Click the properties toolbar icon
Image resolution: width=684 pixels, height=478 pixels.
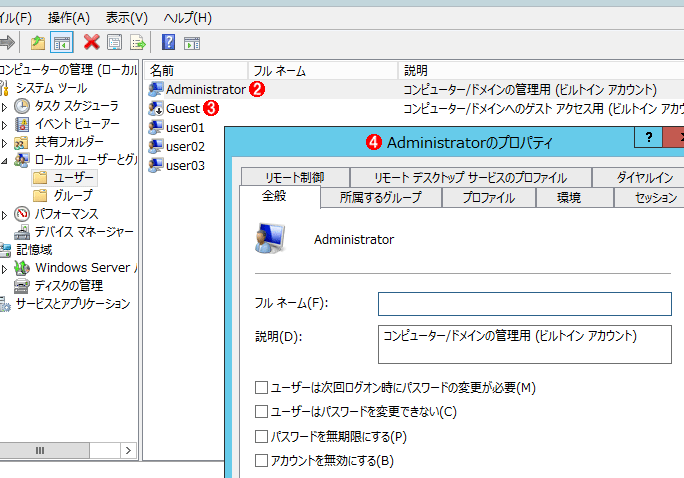(115, 42)
